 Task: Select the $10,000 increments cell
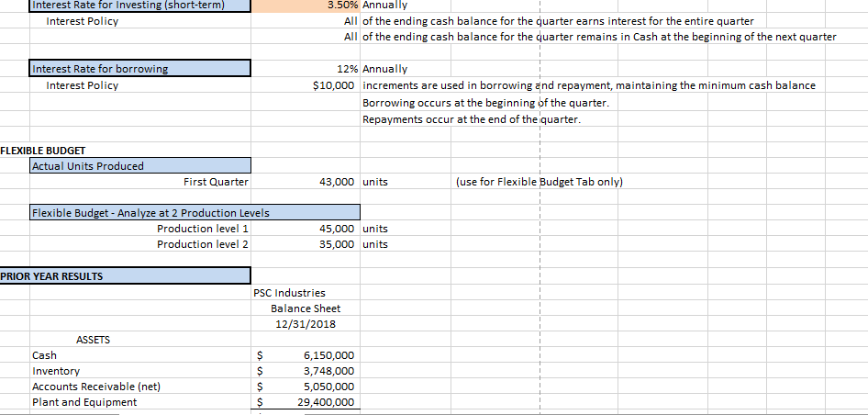306,85
